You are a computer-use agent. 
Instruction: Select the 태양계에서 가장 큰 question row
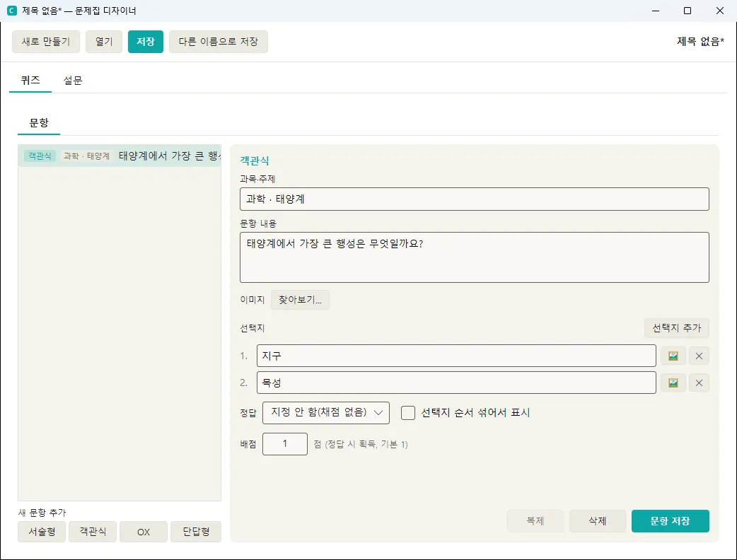(120, 156)
